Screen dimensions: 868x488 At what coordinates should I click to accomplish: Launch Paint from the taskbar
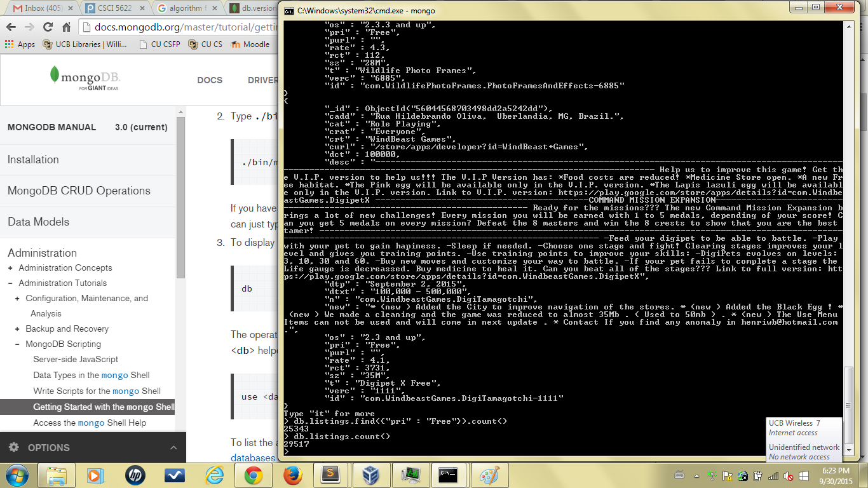point(489,475)
